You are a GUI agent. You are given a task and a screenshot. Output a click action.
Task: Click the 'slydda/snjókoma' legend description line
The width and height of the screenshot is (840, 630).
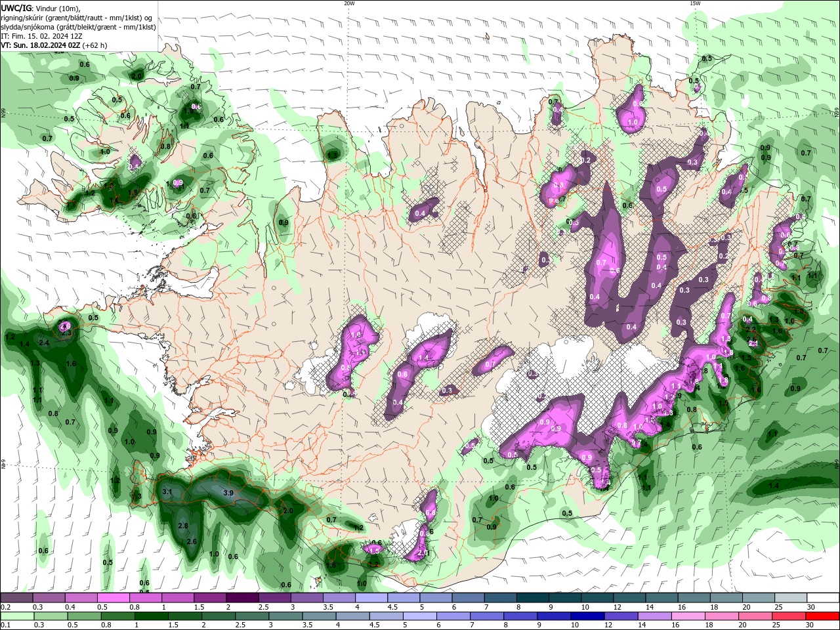(x=78, y=27)
